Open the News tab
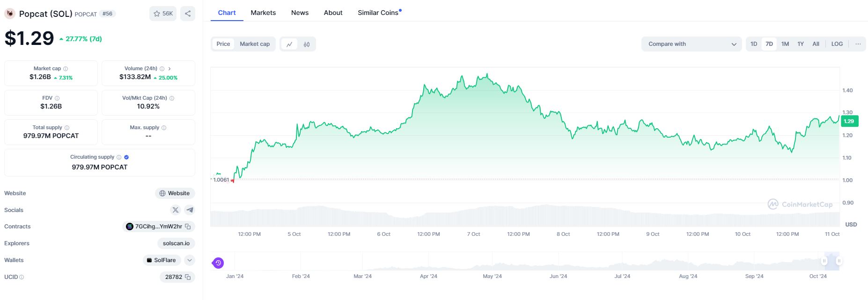 pyautogui.click(x=300, y=13)
